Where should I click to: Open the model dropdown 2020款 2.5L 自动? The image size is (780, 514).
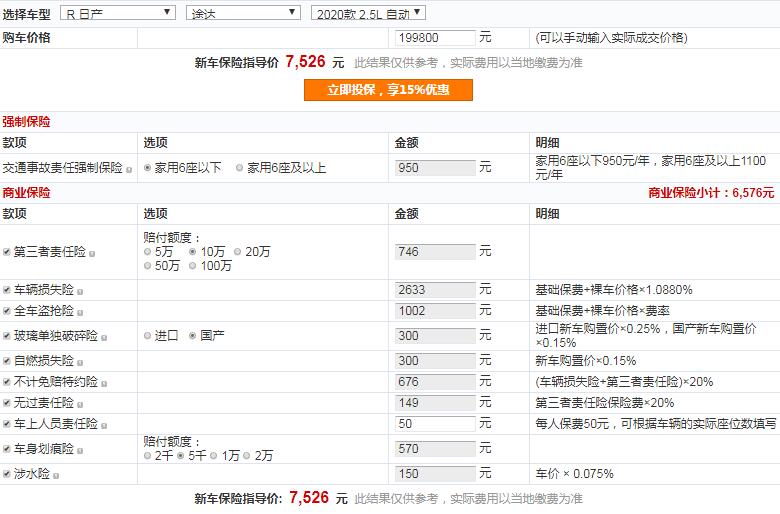point(368,13)
